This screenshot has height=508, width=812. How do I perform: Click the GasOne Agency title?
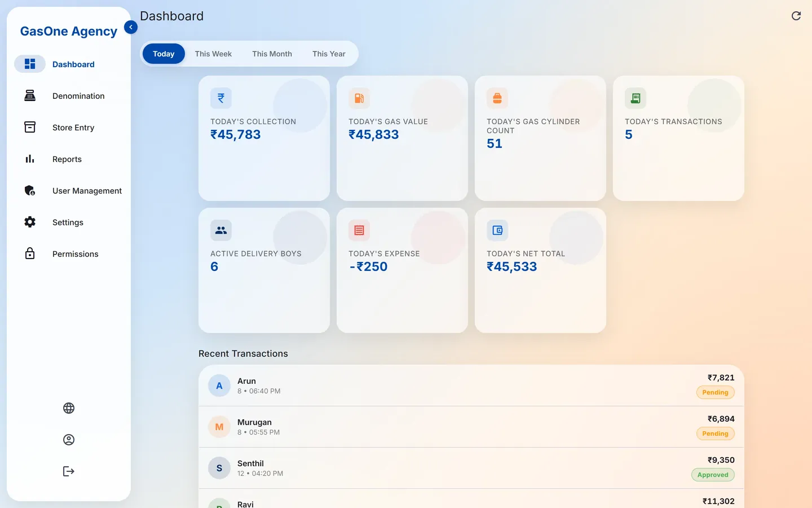69,32
